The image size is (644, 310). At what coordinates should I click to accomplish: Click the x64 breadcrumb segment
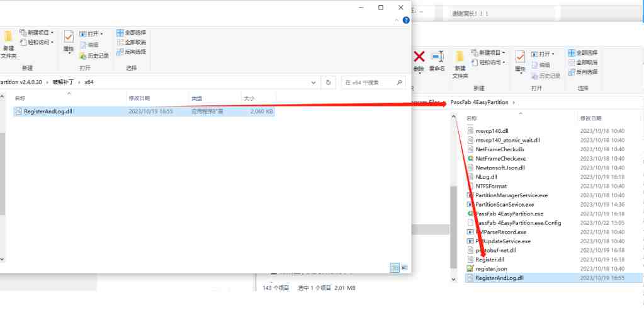(89, 83)
